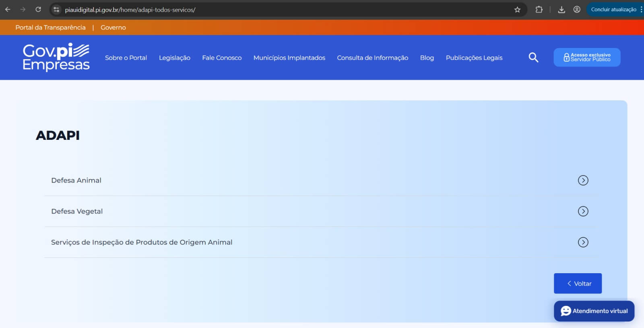Expand Serviços de Inspeção arrow icon
The height and width of the screenshot is (328, 644).
583,242
